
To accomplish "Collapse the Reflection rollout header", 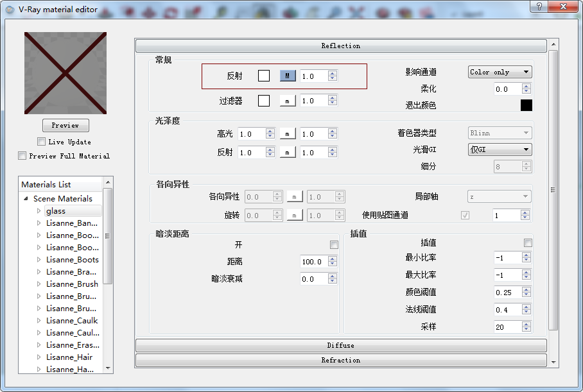I will [x=340, y=46].
